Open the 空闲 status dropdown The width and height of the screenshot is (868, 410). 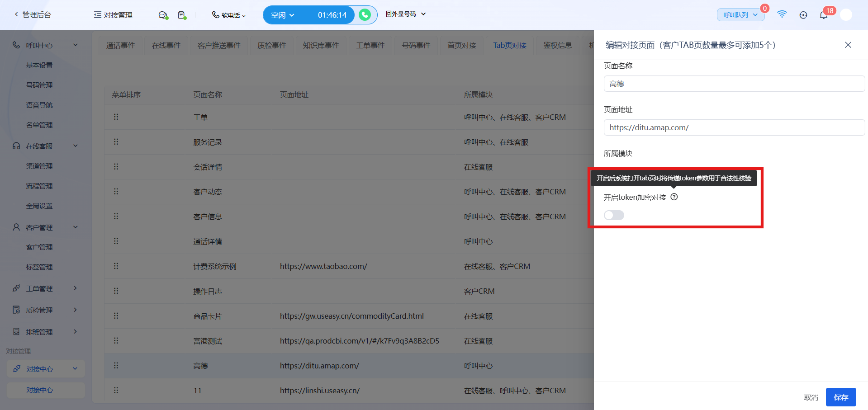pos(283,15)
